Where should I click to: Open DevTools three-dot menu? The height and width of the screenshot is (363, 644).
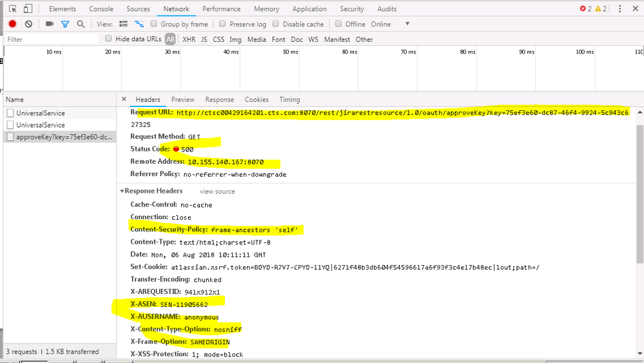(620, 8)
